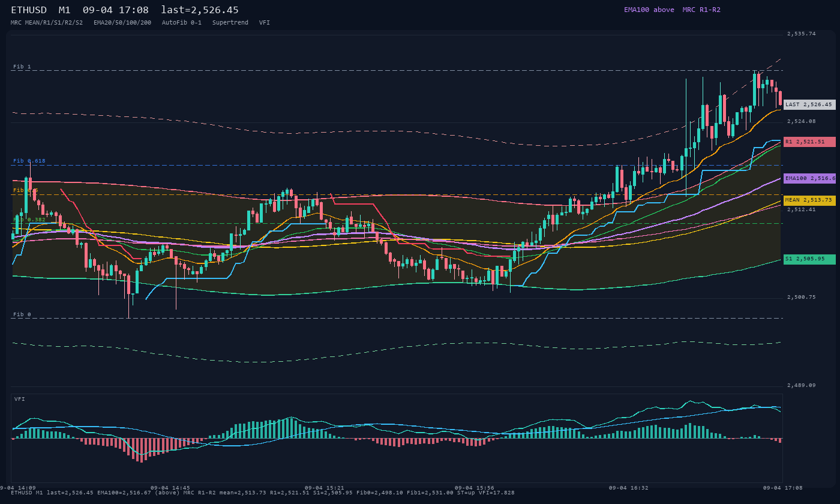Click the Fib 0 level label

click(x=22, y=314)
